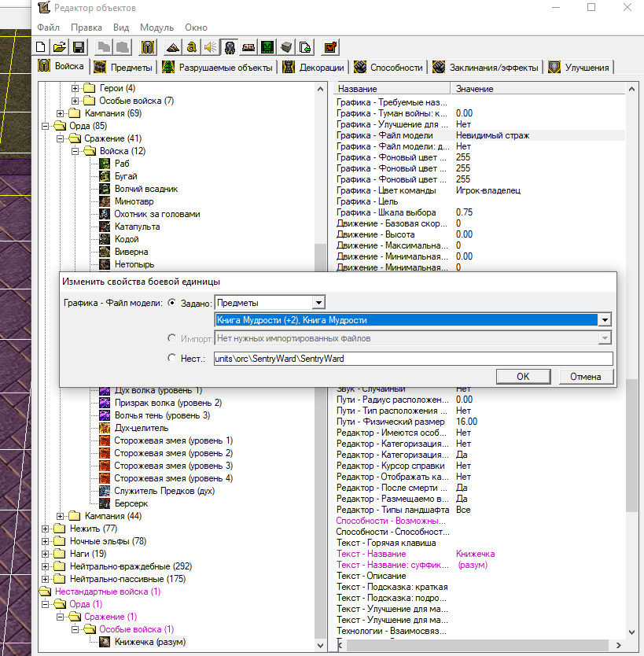
Task: Confirm the dialog with OK
Action: point(523,377)
